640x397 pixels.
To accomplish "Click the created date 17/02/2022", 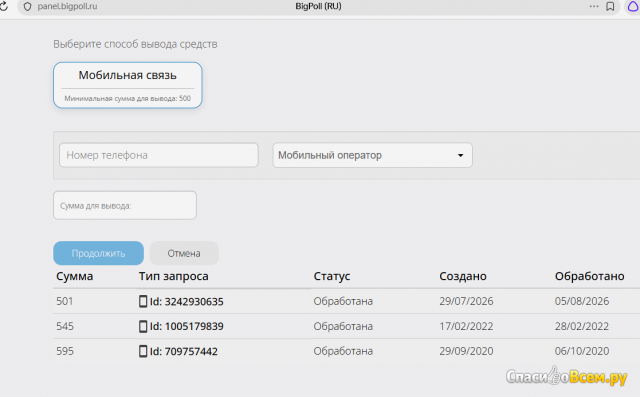I will pos(466,326).
